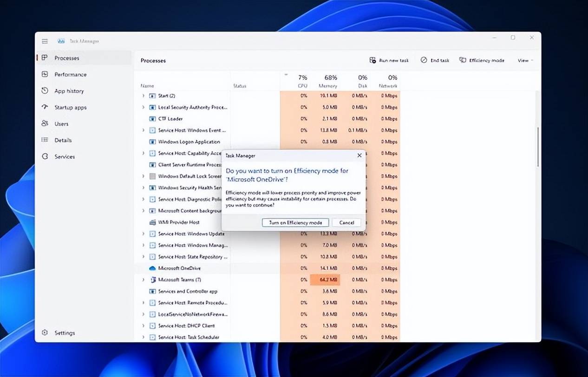Select the Microsoft OneDrive cloud icon
Image resolution: width=588 pixels, height=377 pixels.
click(x=152, y=268)
